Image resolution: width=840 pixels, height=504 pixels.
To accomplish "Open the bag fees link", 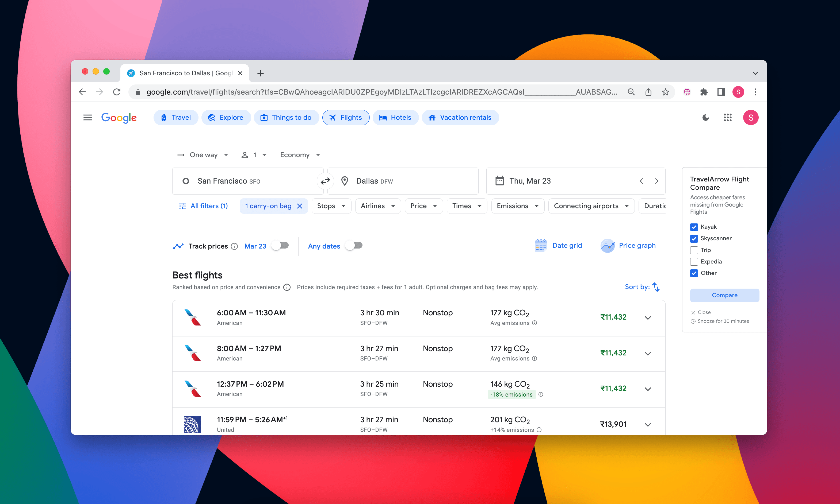I will (x=496, y=287).
